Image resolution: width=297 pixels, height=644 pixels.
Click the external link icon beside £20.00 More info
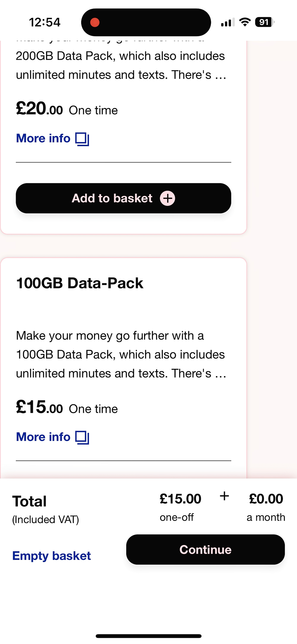[82, 139]
